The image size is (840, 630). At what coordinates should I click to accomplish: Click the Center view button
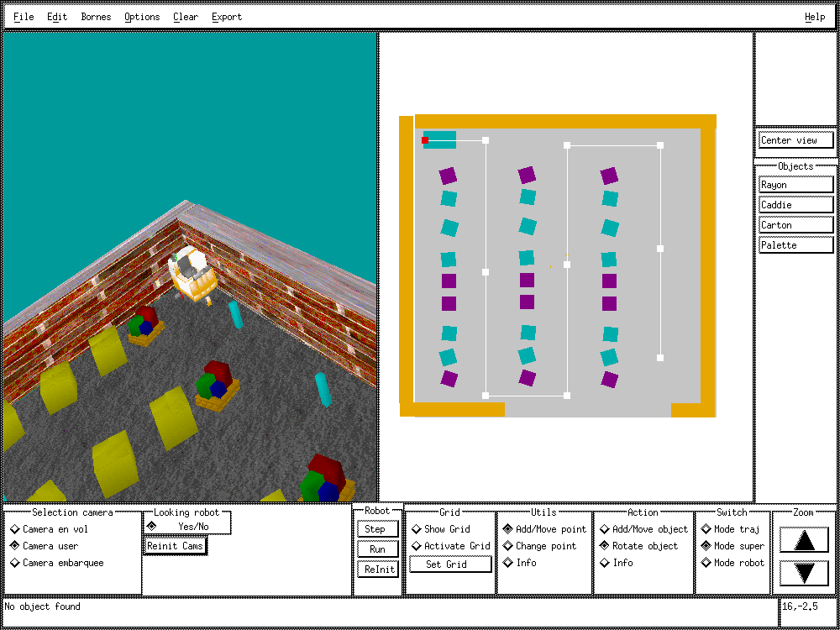(795, 140)
